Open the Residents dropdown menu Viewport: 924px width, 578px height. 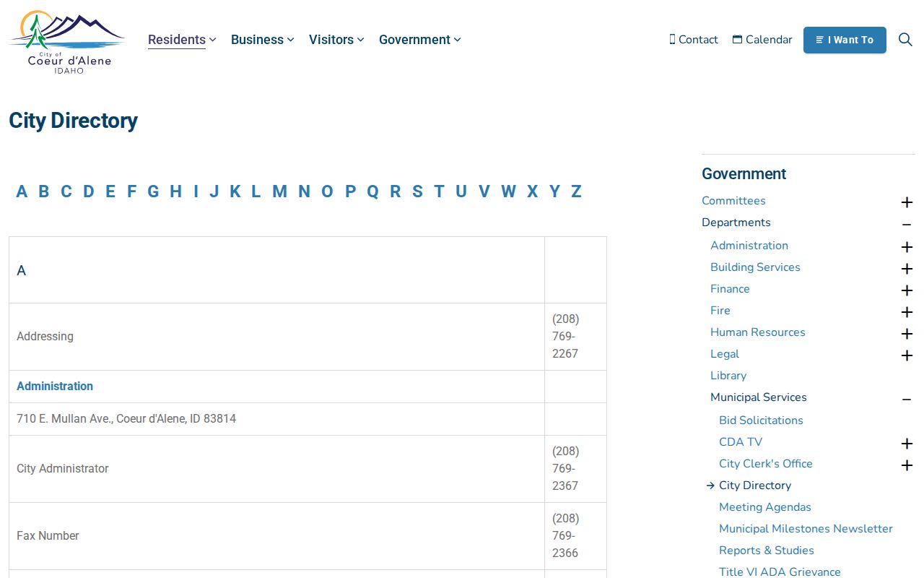pyautogui.click(x=182, y=40)
